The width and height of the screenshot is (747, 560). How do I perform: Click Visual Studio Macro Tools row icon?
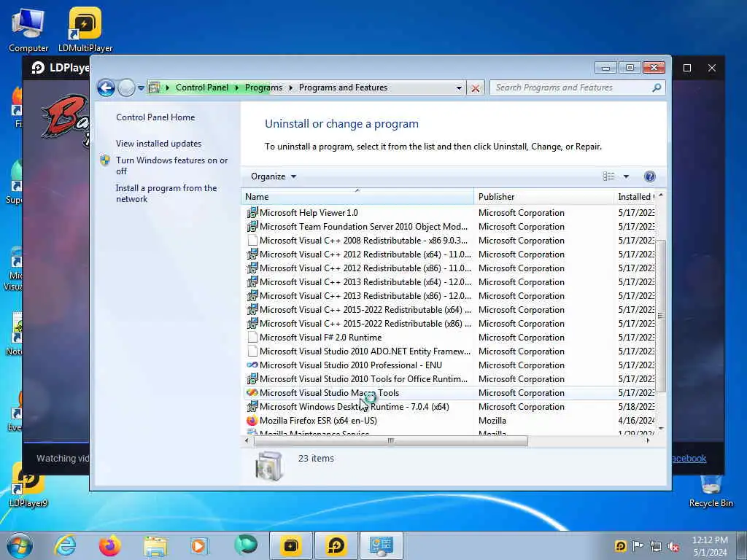click(252, 393)
